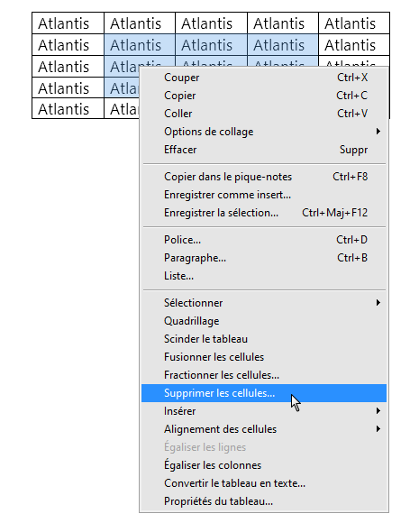This screenshot has height=532, width=419.
Task: Expand the Alignement des cellules submenu
Action: click(x=264, y=429)
